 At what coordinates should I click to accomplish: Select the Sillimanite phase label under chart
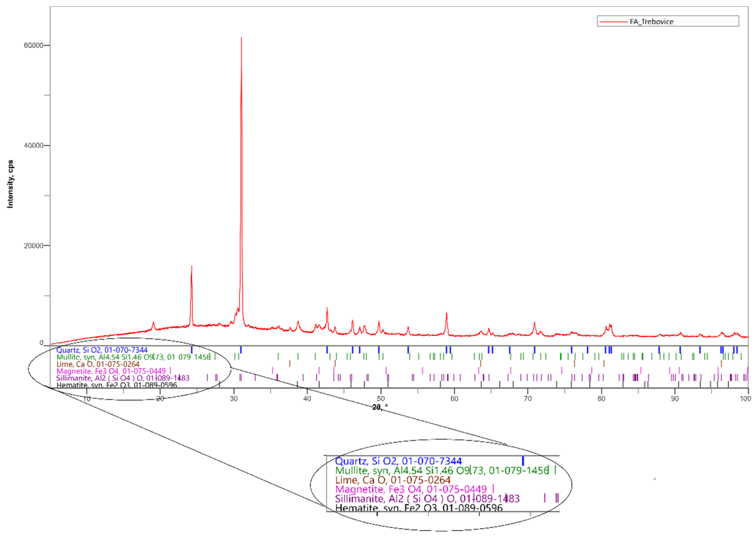123,378
